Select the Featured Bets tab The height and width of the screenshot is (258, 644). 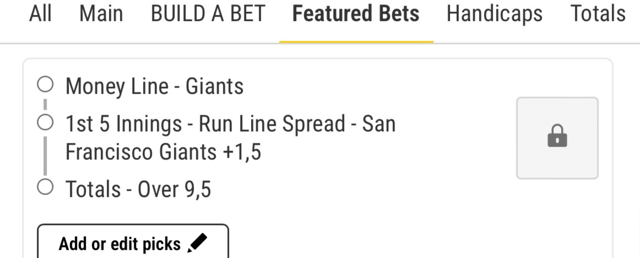tap(356, 14)
